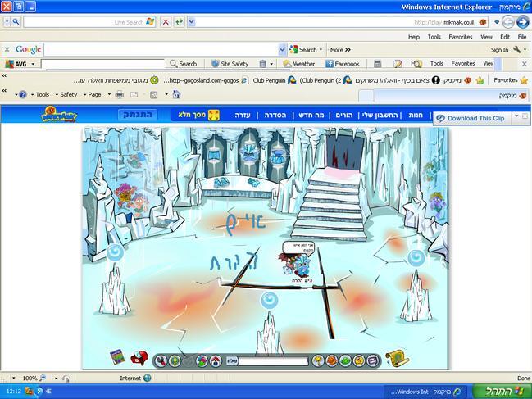The height and width of the screenshot is (399, 532).
Task: Click the Club Penguin favorites link
Action: tap(269, 80)
